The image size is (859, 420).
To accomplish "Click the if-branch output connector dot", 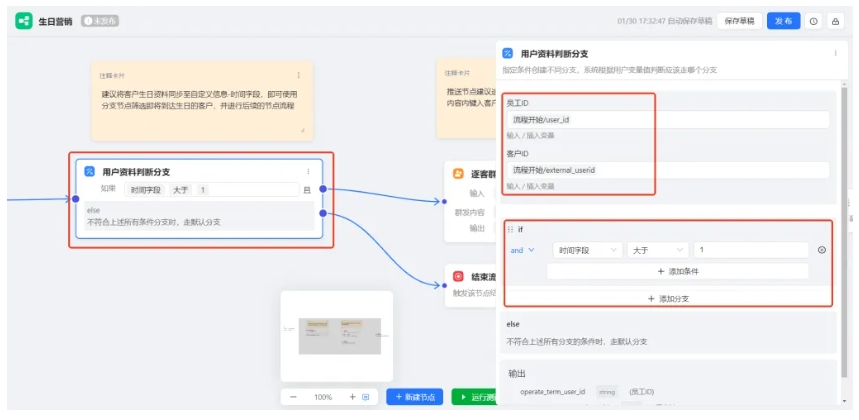I will 323,189.
